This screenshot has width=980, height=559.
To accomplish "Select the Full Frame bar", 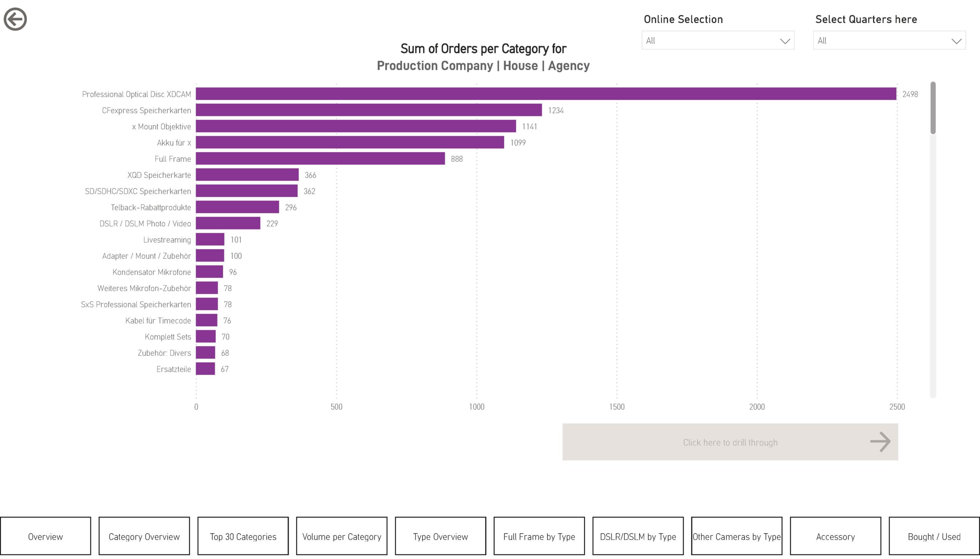I will (x=320, y=158).
